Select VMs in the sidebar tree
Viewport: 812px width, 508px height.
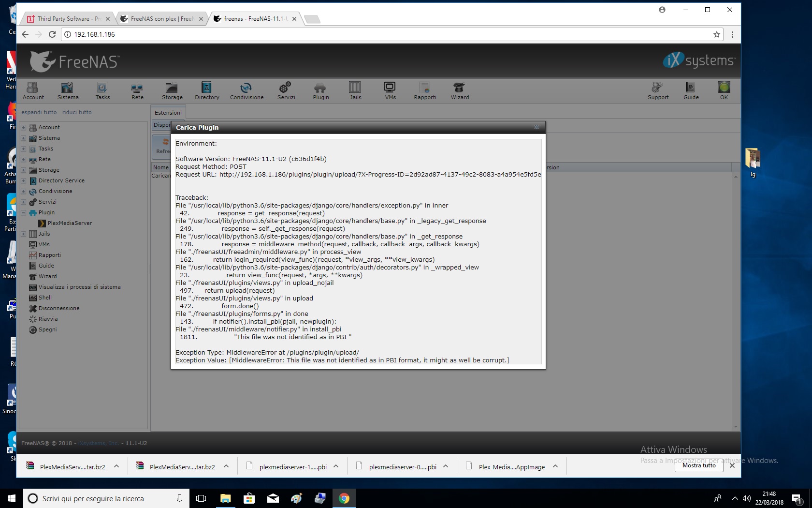tap(44, 244)
